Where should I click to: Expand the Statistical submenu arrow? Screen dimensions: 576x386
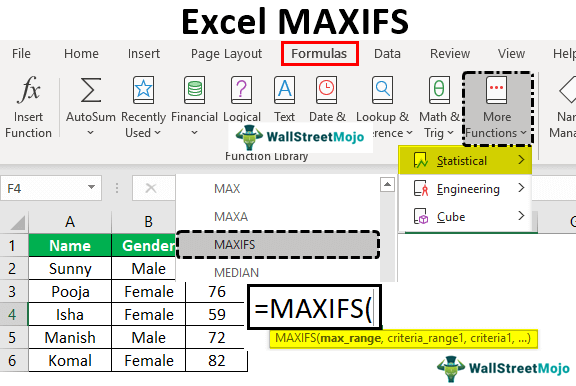pos(521,160)
